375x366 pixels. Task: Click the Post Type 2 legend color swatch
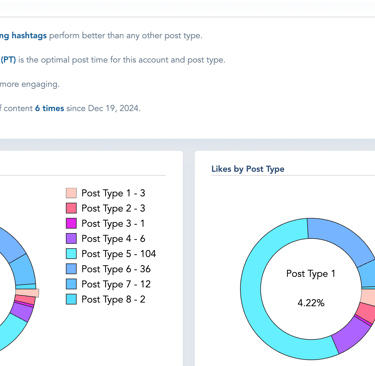tap(71, 208)
